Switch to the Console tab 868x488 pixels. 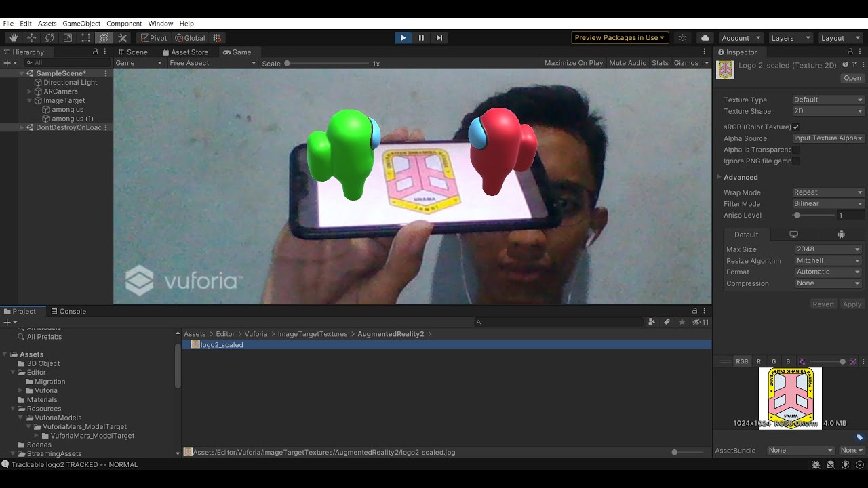[68, 312]
